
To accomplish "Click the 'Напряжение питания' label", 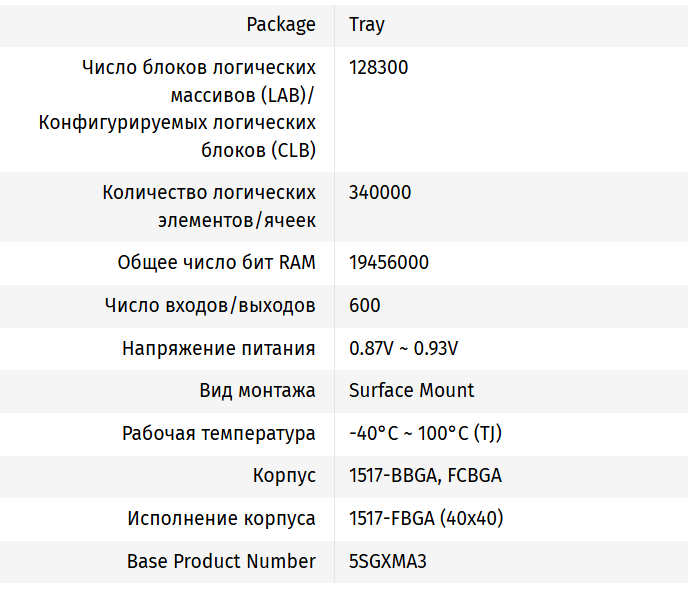I will tap(219, 348).
